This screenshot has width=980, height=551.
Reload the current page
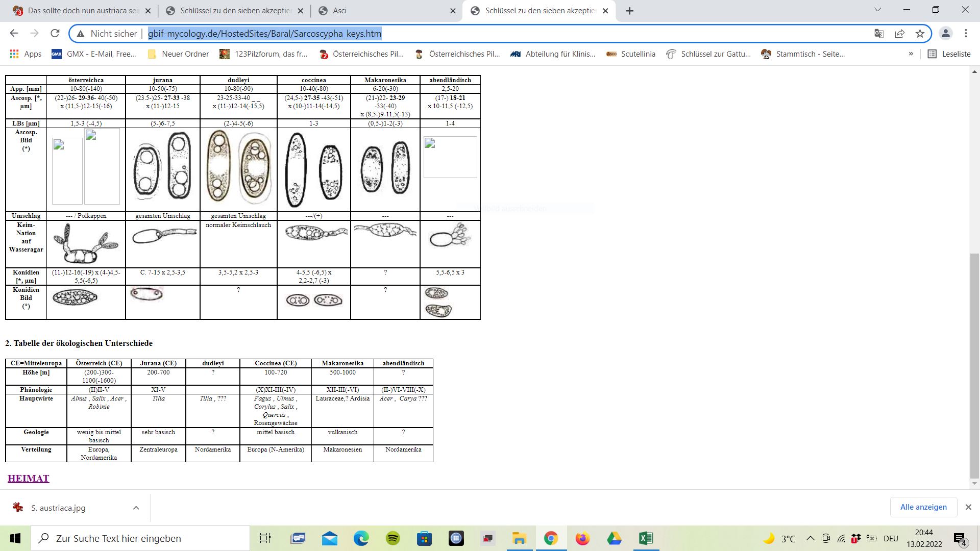click(x=55, y=34)
